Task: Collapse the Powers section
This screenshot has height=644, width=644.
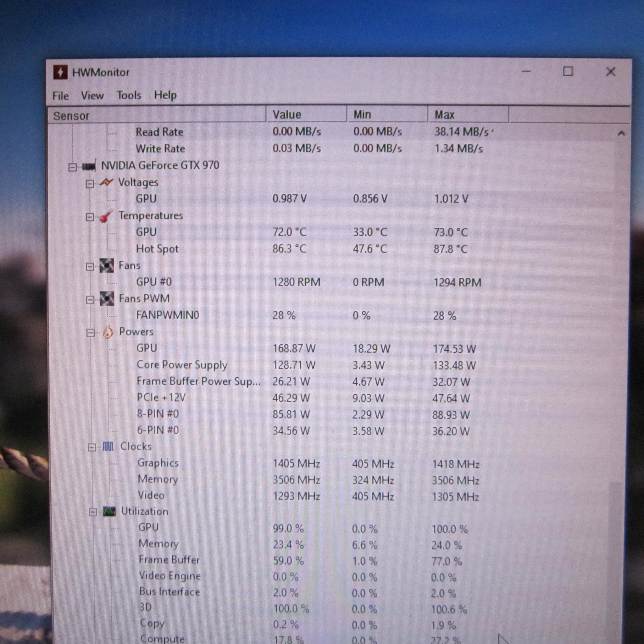Action: click(x=91, y=333)
